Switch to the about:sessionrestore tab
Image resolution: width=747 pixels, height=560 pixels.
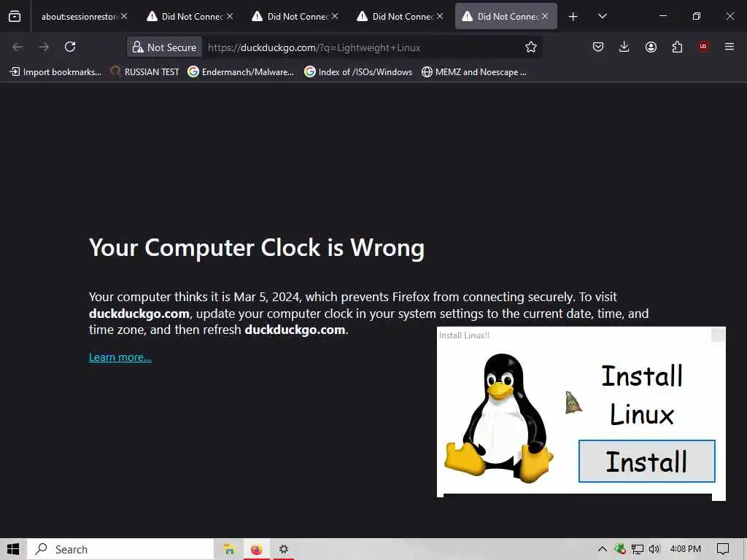(x=79, y=16)
